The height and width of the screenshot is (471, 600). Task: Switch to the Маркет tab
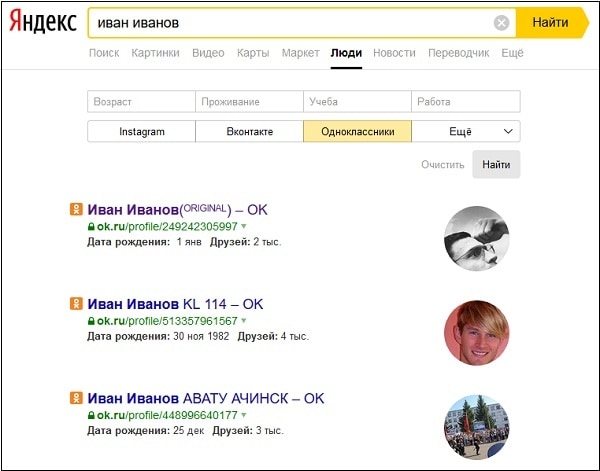pyautogui.click(x=300, y=53)
